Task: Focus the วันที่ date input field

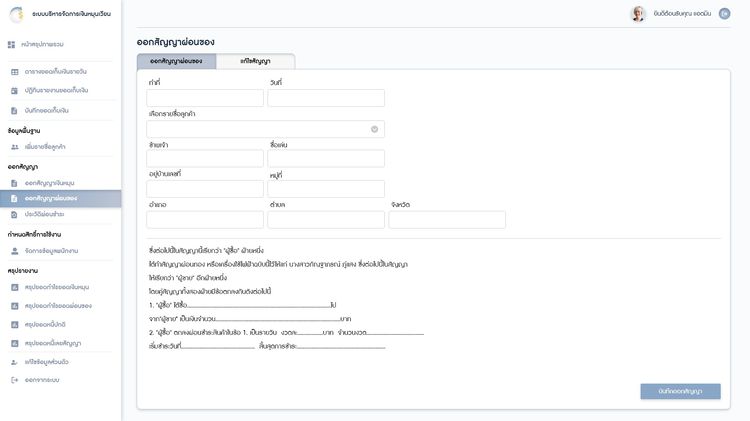Action: point(326,98)
